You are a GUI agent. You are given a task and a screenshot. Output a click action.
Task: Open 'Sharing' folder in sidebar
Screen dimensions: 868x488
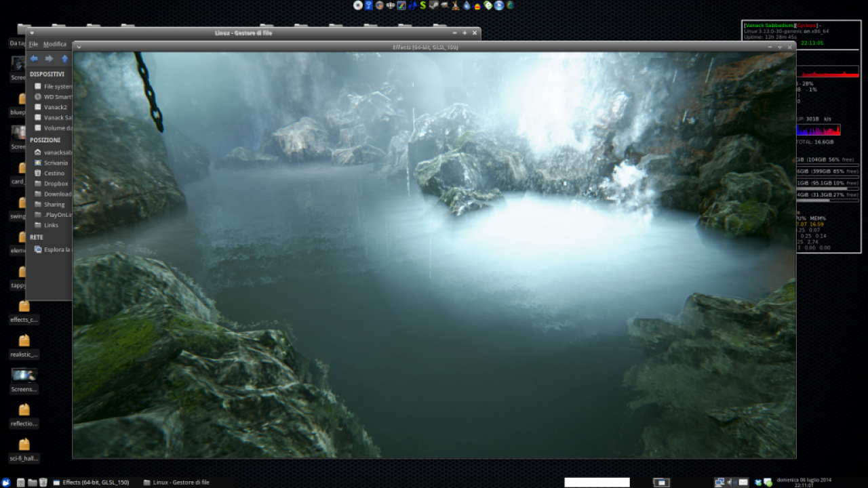tap(50, 204)
